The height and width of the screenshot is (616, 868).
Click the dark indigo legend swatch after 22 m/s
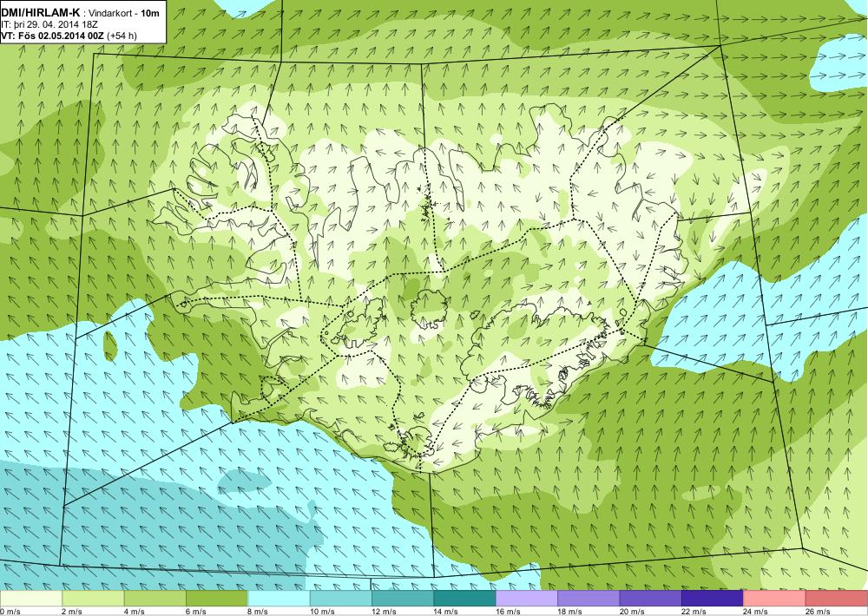(713, 599)
